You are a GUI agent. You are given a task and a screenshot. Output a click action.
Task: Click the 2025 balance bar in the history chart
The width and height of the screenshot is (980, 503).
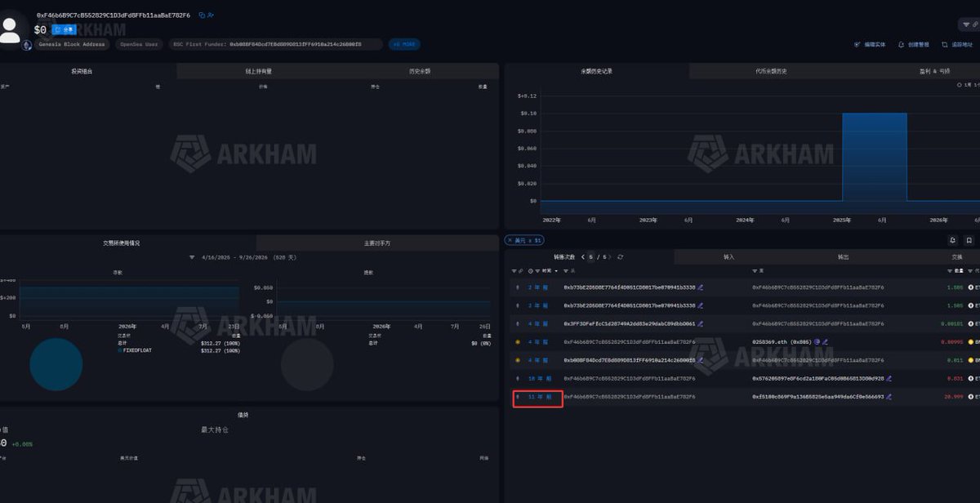pyautogui.click(x=875, y=157)
